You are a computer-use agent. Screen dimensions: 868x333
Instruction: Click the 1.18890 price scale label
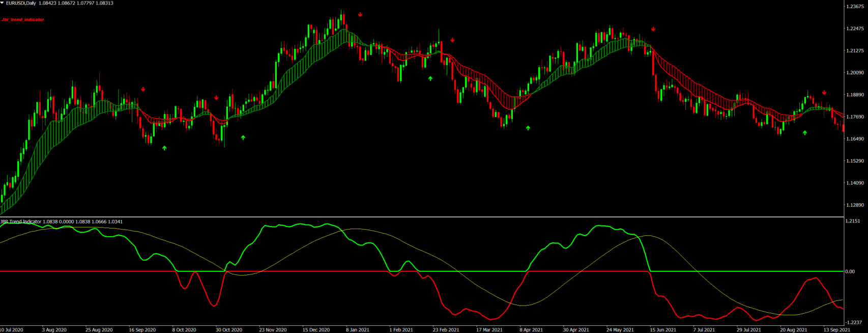click(855, 95)
